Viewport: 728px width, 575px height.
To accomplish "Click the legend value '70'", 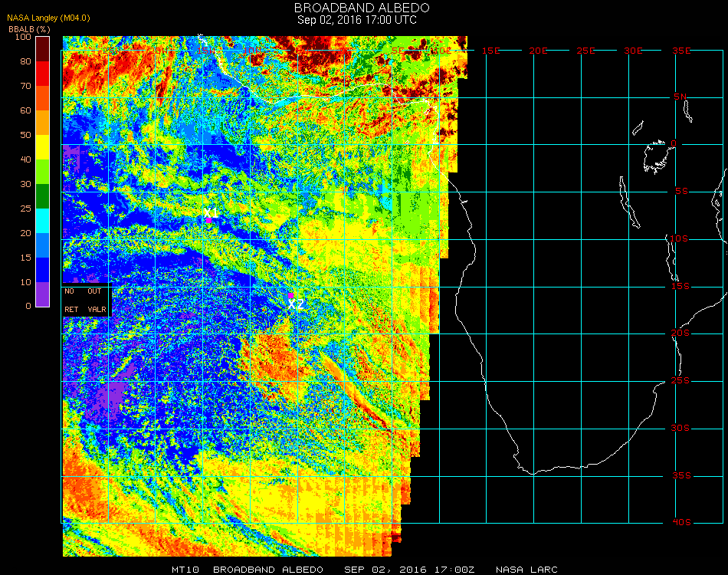I will pos(25,86).
